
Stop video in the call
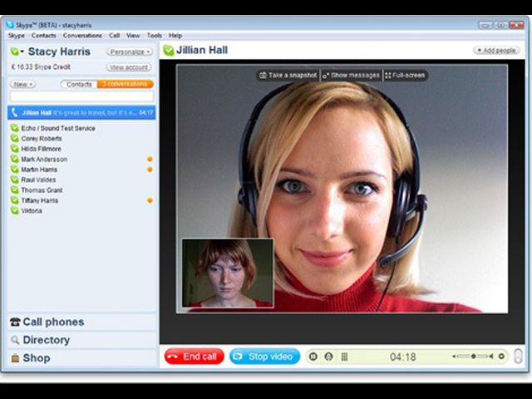[x=264, y=357]
